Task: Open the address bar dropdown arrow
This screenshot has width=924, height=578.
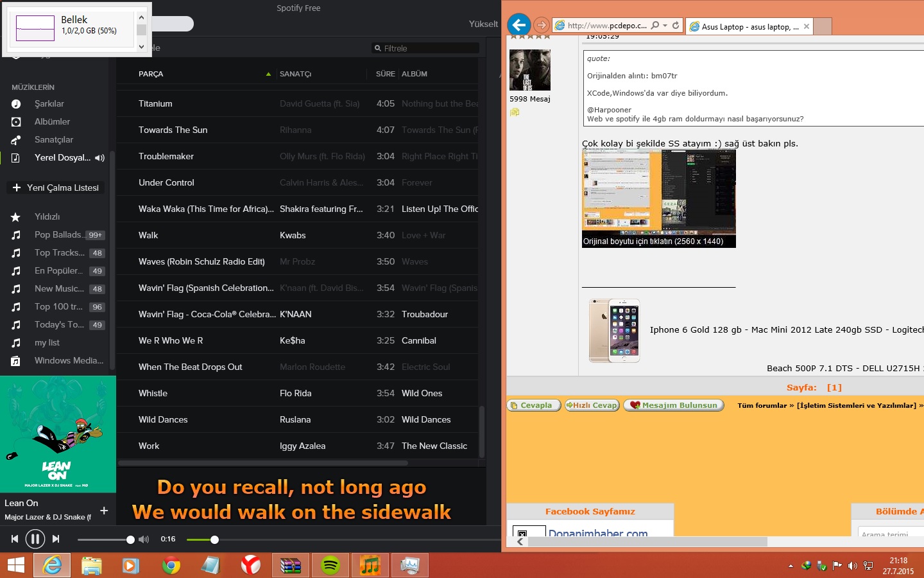Action: click(x=665, y=26)
